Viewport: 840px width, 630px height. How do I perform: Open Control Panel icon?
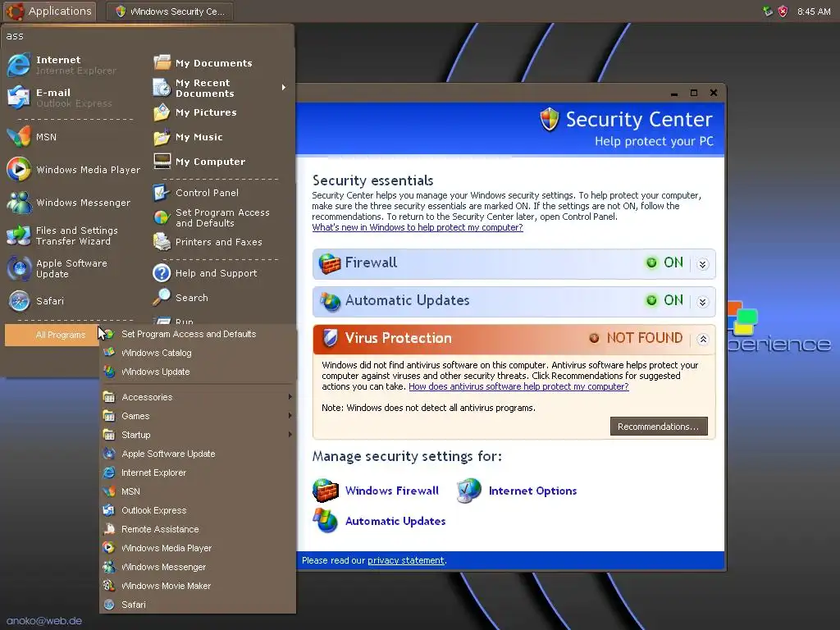[x=162, y=192]
